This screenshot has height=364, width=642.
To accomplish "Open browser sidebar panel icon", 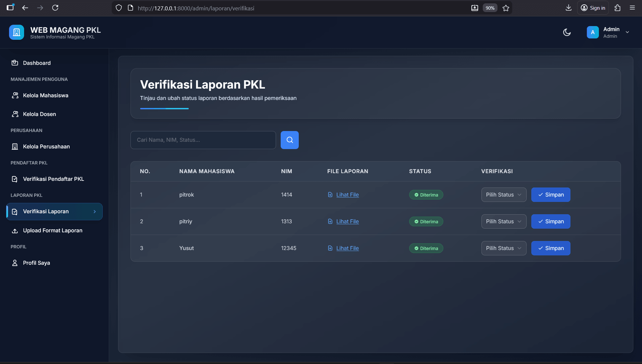I will pos(10,8).
